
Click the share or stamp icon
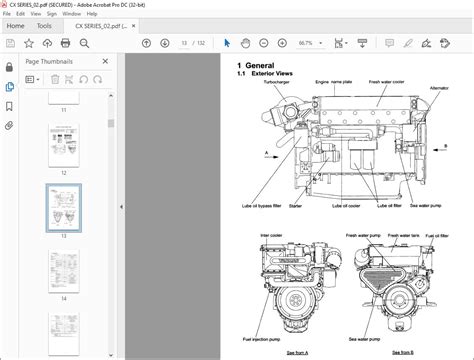pyautogui.click(x=445, y=43)
